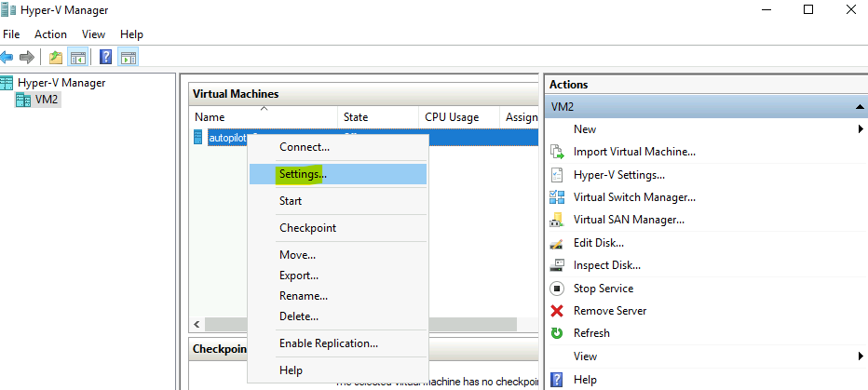Click the Help icon in Actions pane
This screenshot has height=390, width=868.
pos(557,380)
